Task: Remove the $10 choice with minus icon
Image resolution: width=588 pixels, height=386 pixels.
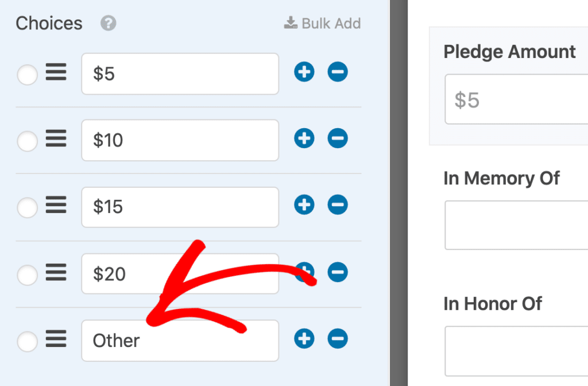Action: [338, 138]
